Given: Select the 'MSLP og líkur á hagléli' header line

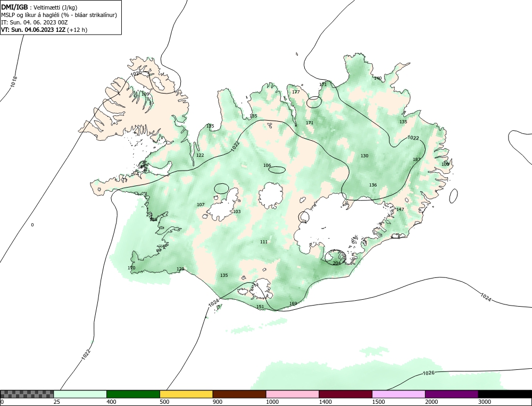Looking at the screenshot, I should 59,15.
